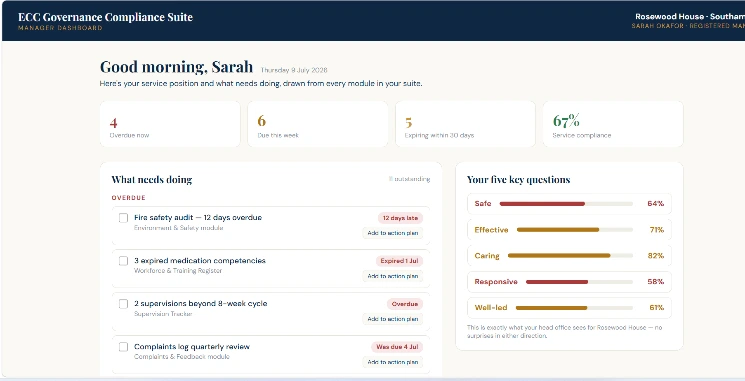Click the Rosewood House service name

click(690, 17)
